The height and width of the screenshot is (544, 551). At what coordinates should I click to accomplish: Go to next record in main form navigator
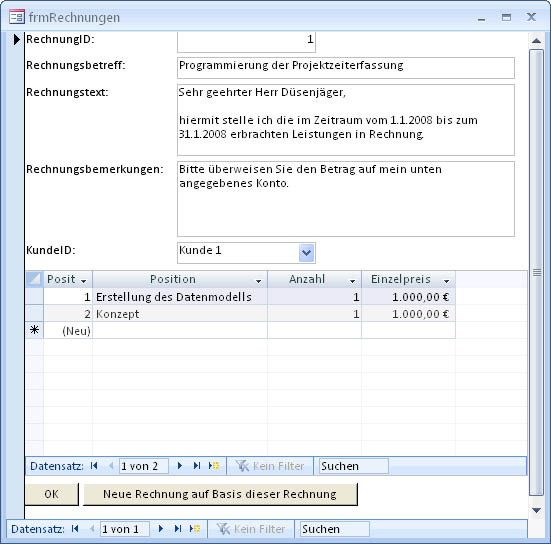(x=161, y=529)
